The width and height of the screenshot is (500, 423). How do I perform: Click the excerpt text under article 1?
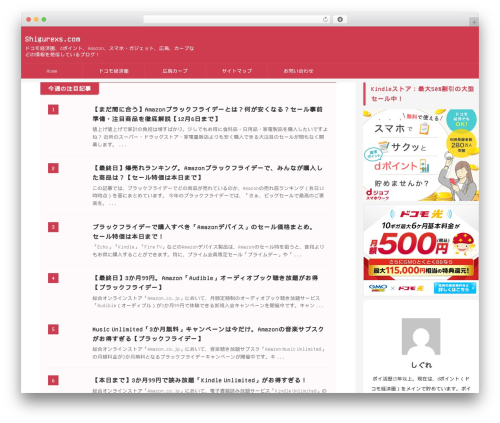(210, 137)
